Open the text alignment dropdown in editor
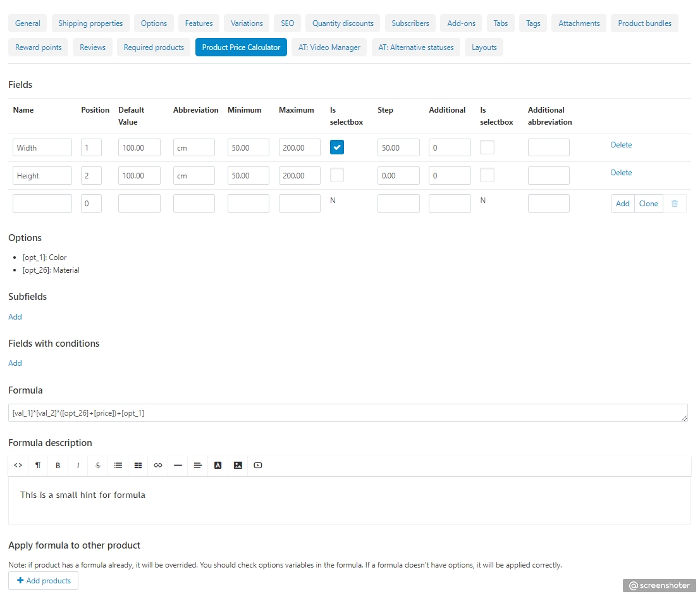700x596 pixels. [x=198, y=465]
